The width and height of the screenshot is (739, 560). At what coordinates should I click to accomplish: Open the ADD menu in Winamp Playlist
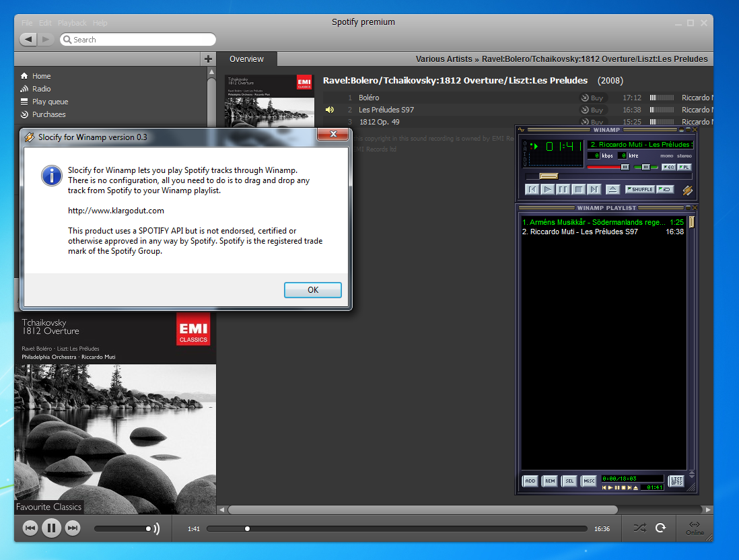point(530,481)
